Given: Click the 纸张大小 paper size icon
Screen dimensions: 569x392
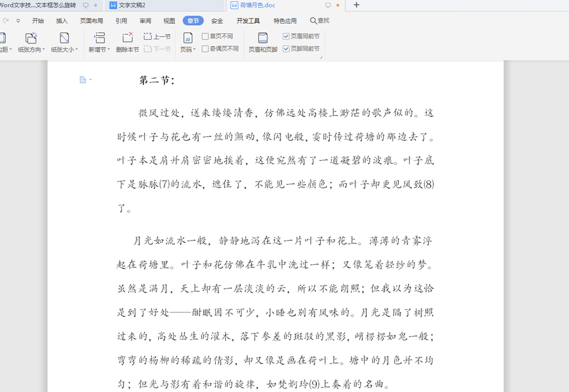Looking at the screenshot, I should click(x=64, y=38).
